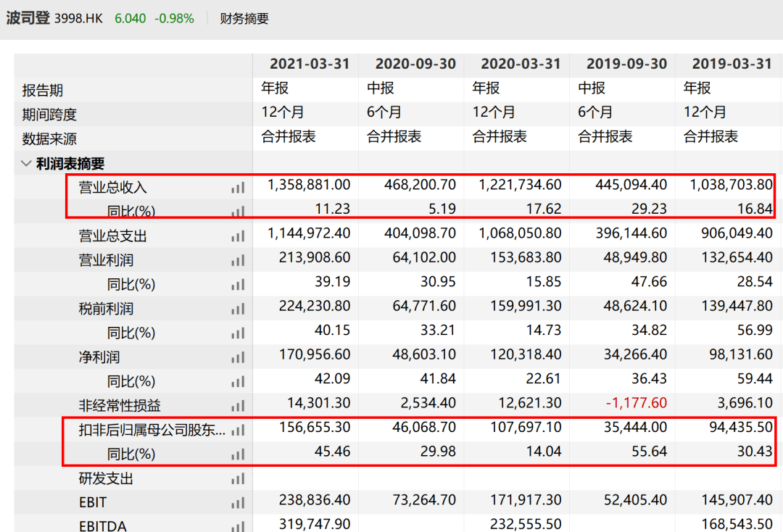Screen dimensions: 783x532
Task: Open the chart icon for EBITDA
Action: click(x=237, y=526)
